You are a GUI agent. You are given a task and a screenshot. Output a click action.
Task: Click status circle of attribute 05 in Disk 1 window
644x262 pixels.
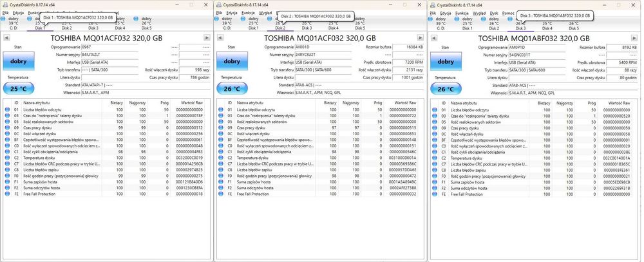coord(7,122)
